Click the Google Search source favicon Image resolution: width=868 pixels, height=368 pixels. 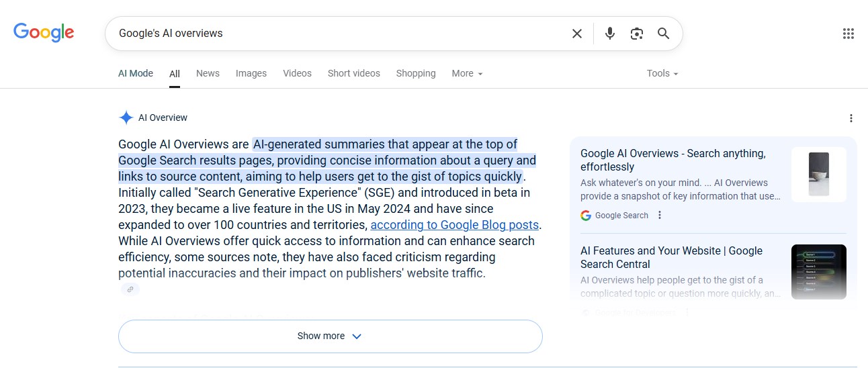[586, 216]
